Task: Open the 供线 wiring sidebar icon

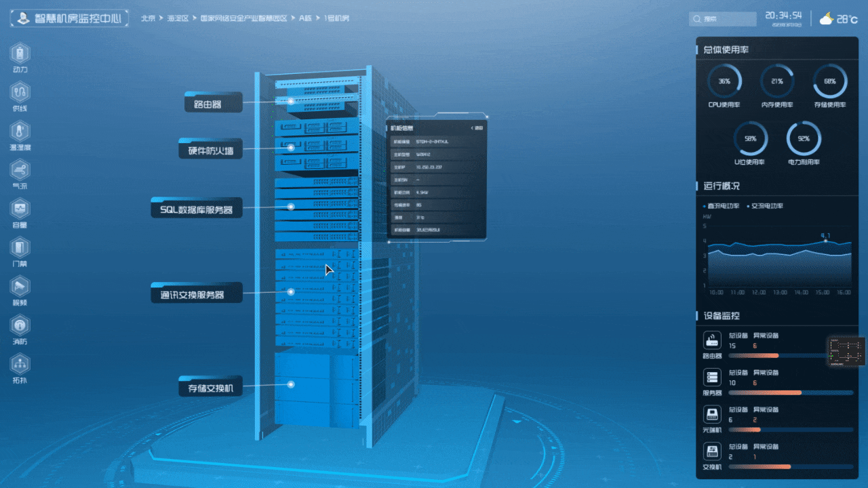Action: [20, 91]
